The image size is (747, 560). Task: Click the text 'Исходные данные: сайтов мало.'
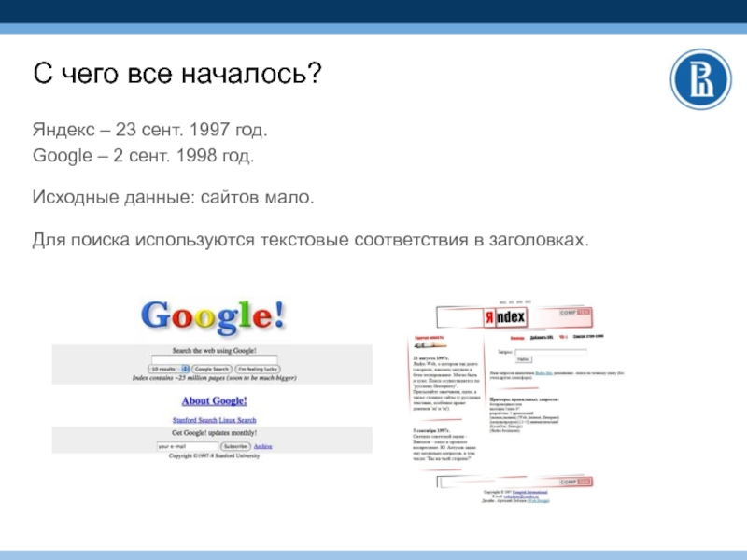click(174, 197)
